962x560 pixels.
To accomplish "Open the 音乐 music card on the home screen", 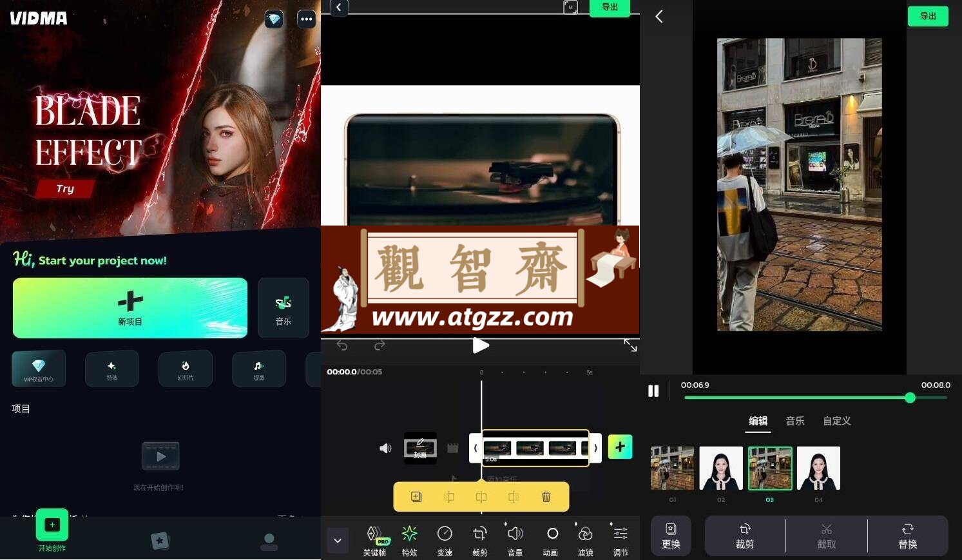I will [284, 308].
